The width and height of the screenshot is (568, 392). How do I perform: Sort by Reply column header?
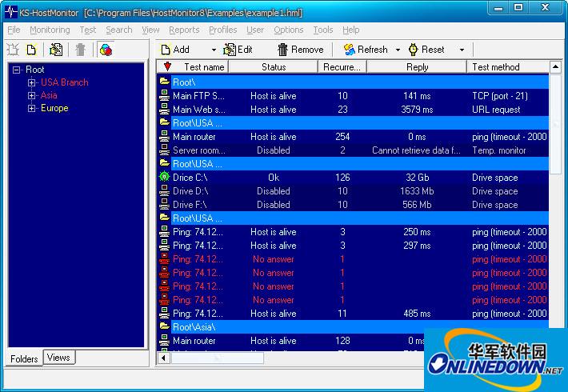[417, 67]
